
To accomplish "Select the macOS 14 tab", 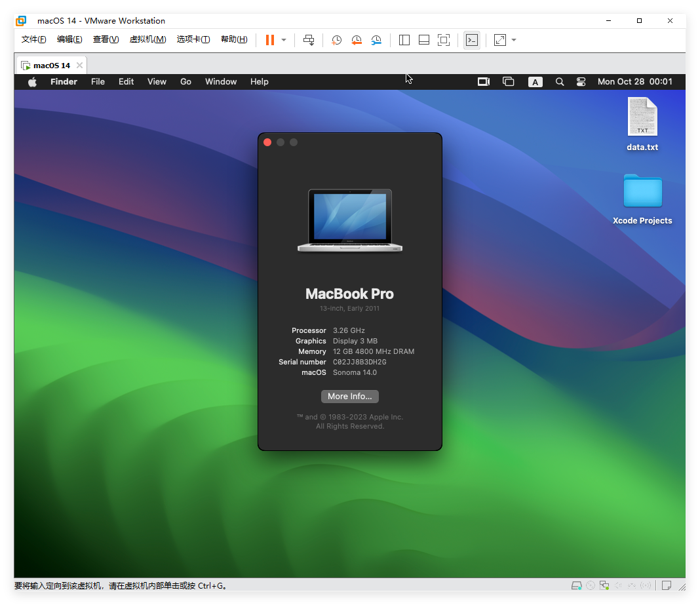I will [x=51, y=65].
